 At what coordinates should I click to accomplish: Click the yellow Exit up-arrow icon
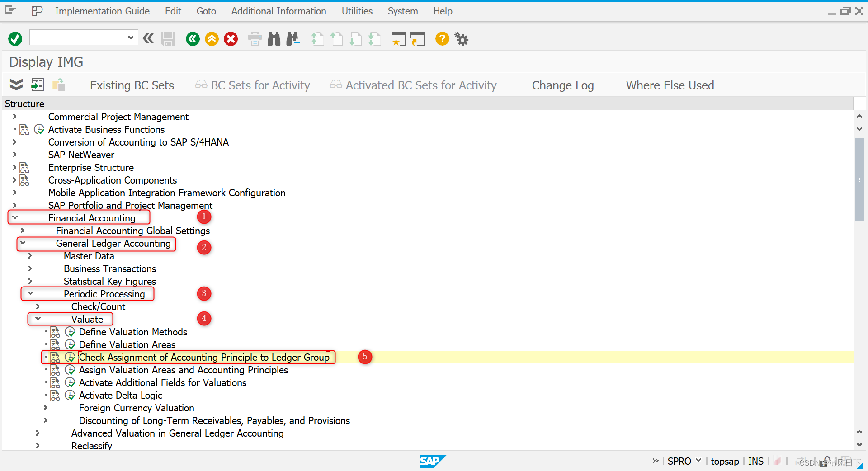[212, 39]
